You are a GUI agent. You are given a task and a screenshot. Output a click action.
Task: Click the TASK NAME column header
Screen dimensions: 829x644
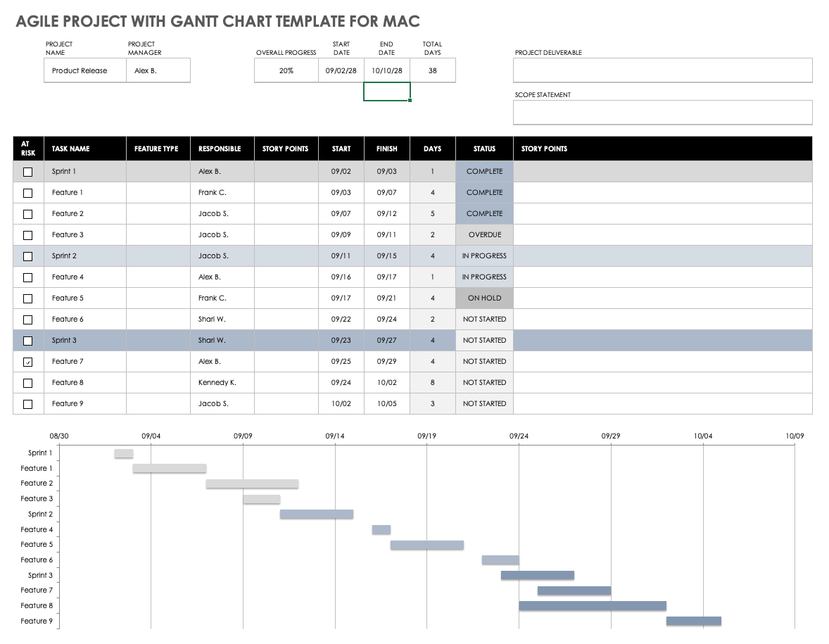[x=71, y=149]
